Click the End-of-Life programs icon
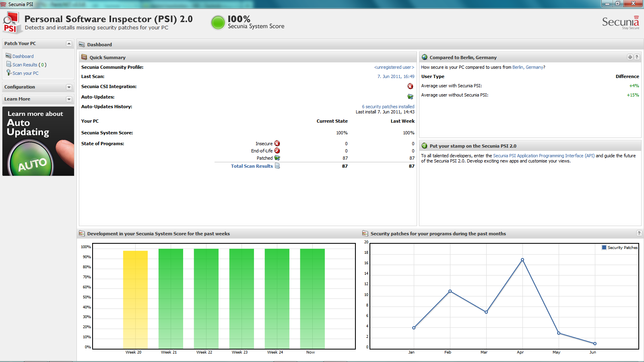The height and width of the screenshot is (362, 644). 277,151
